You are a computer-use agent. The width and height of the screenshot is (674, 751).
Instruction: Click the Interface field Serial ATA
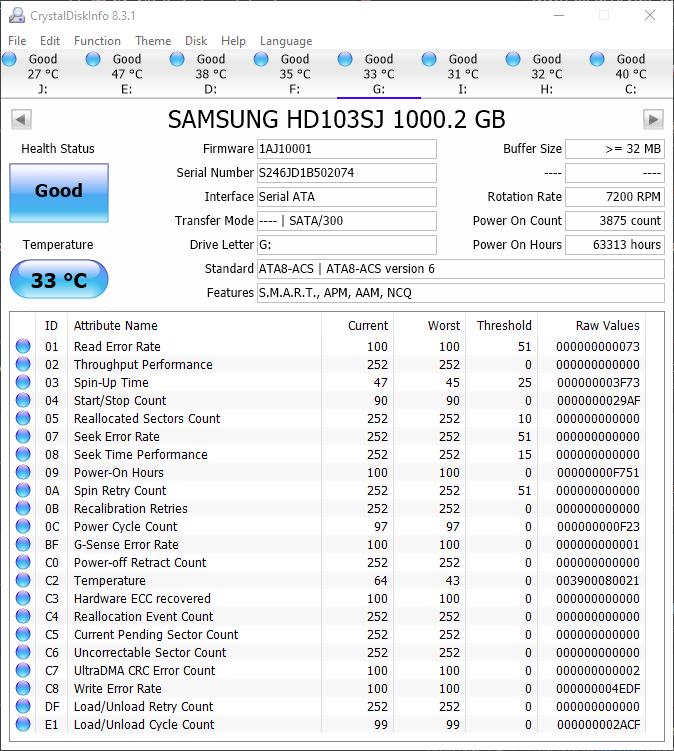click(x=347, y=197)
